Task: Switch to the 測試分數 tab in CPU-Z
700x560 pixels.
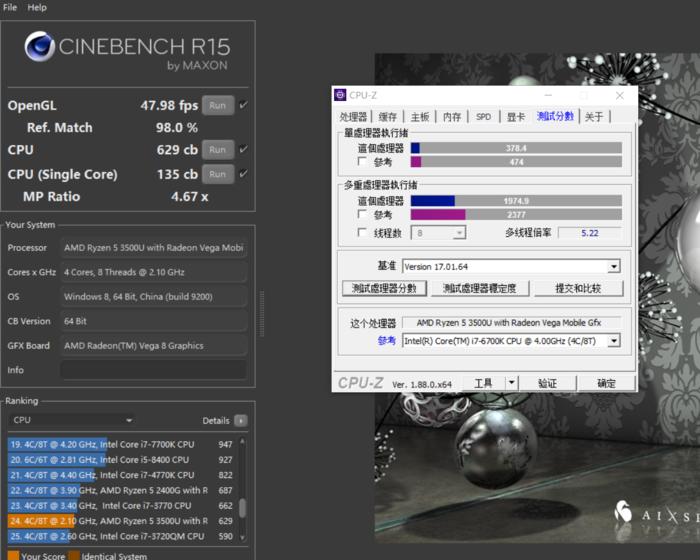Action: (555, 116)
